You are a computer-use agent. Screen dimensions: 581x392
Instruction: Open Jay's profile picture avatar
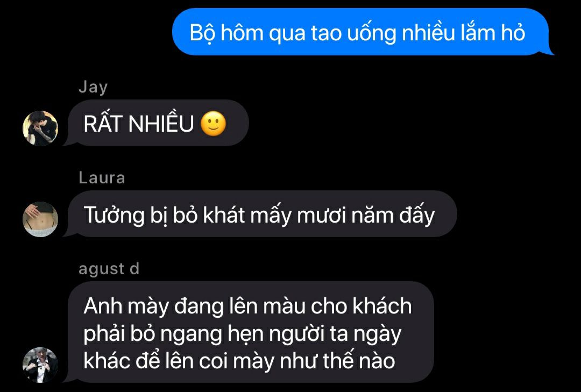(x=40, y=128)
